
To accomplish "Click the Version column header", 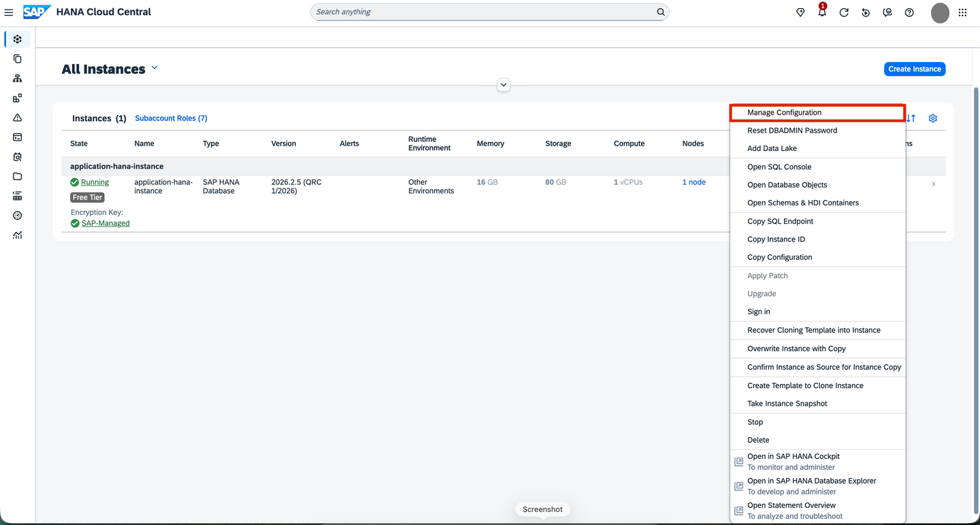I will pyautogui.click(x=284, y=143).
